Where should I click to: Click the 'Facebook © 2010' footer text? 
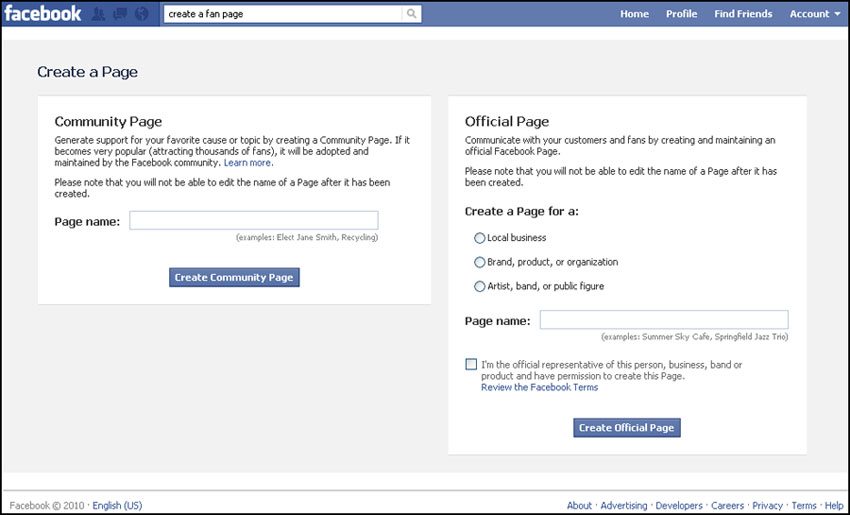click(47, 505)
